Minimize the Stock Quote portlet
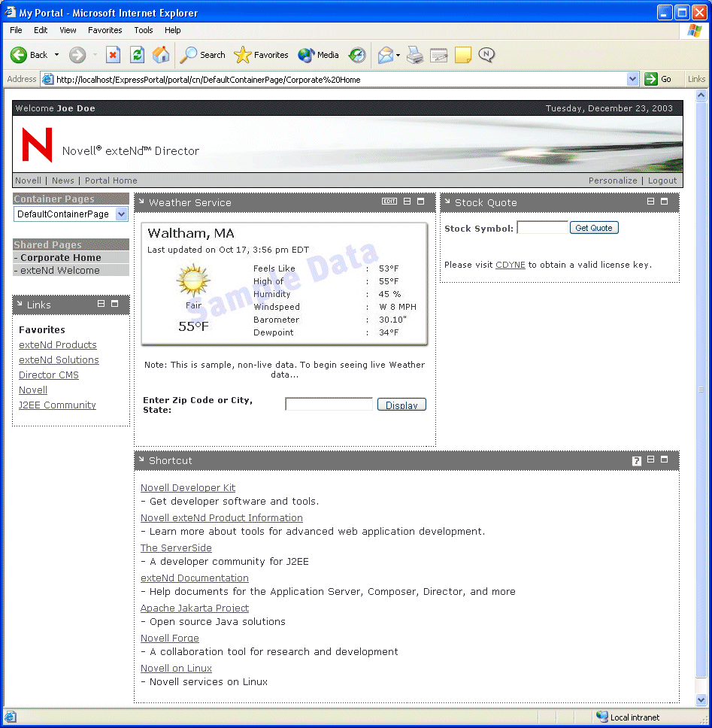Viewport: 712px width, 728px height. pyautogui.click(x=651, y=201)
